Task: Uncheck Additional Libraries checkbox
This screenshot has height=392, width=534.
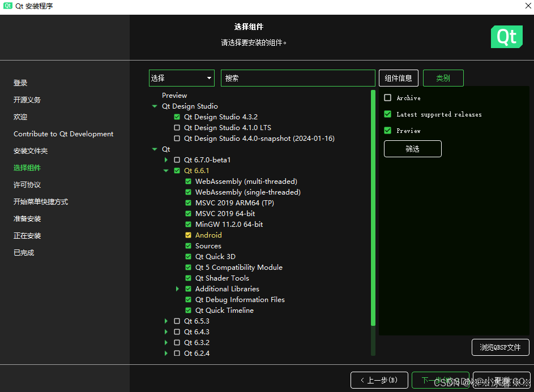Action: (x=188, y=289)
